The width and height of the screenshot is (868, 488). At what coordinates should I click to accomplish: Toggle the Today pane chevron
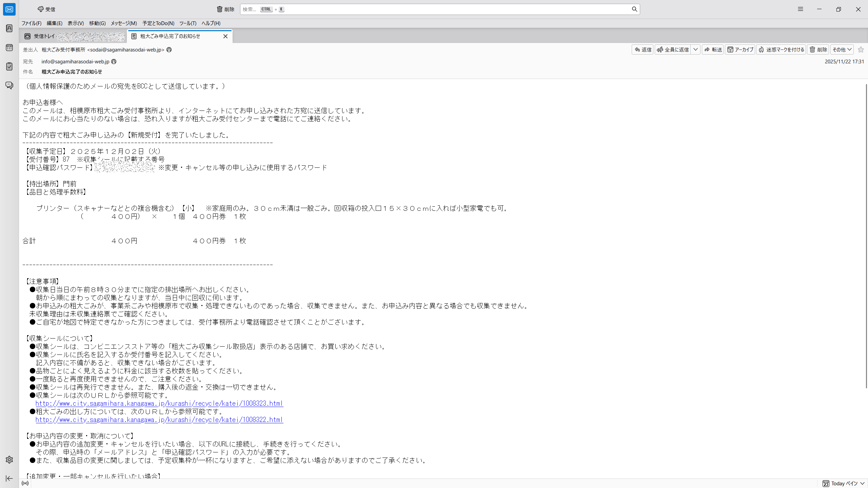[862, 484]
